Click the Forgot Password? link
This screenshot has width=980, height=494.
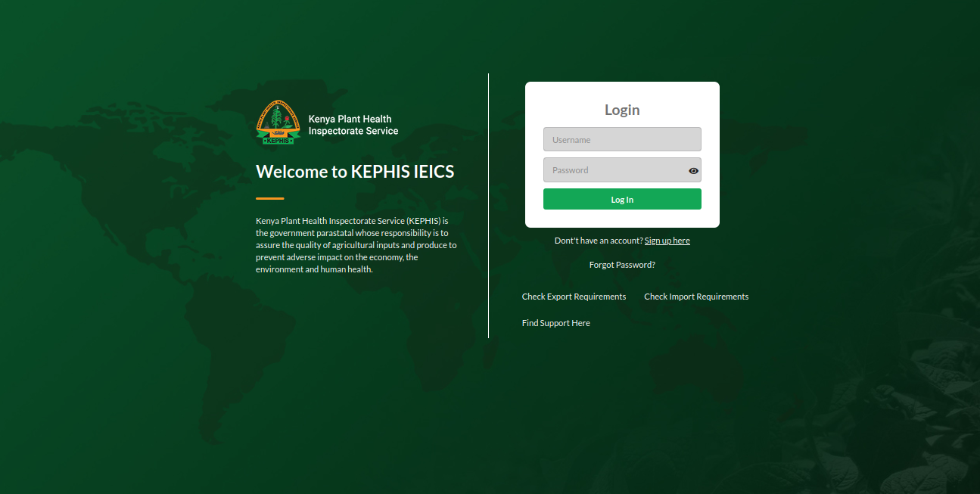(x=622, y=265)
